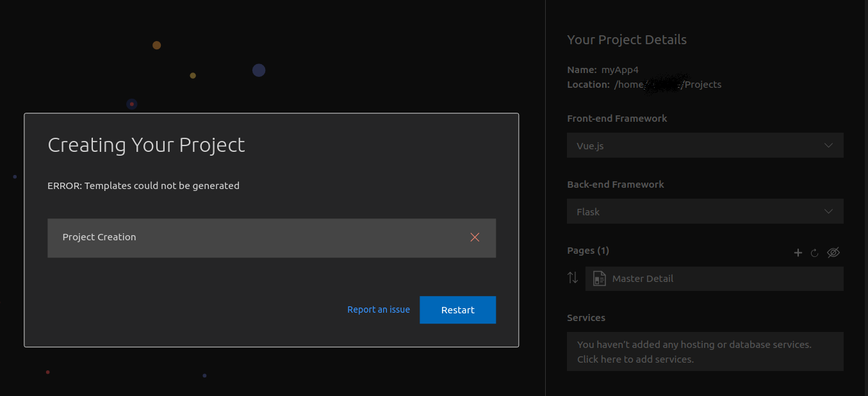
Task: Click the reorder arrows beside Master Detail
Action: coord(573,278)
